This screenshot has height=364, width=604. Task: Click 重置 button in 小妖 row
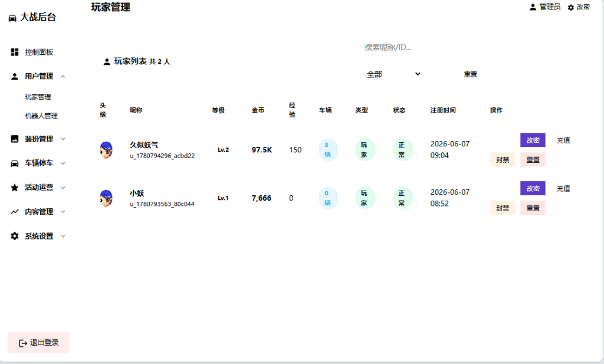[533, 208]
